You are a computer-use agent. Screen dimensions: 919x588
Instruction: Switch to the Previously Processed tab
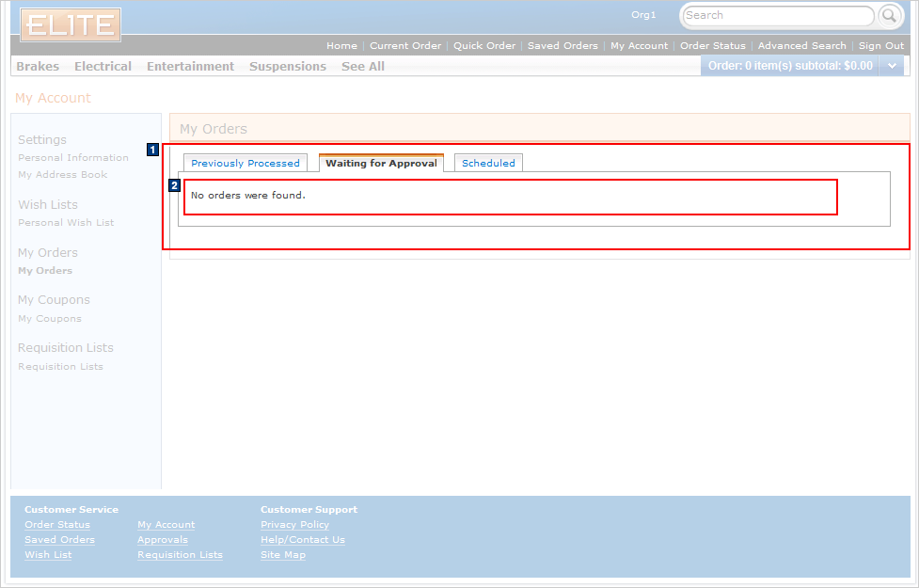coord(245,162)
